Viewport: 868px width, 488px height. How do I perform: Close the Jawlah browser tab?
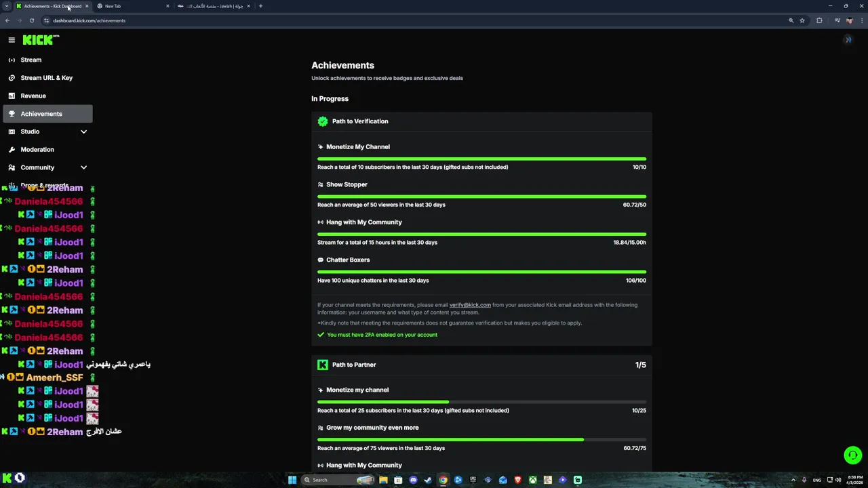click(248, 6)
